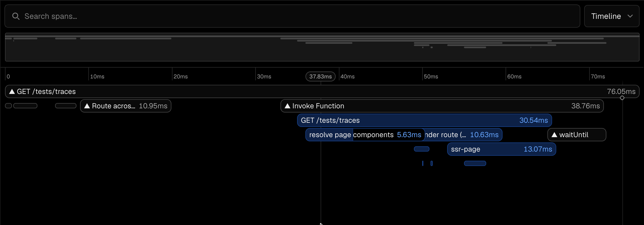The height and width of the screenshot is (225, 644).
Task: Click the first tiny gray span at timeline start
Action: pos(9,106)
